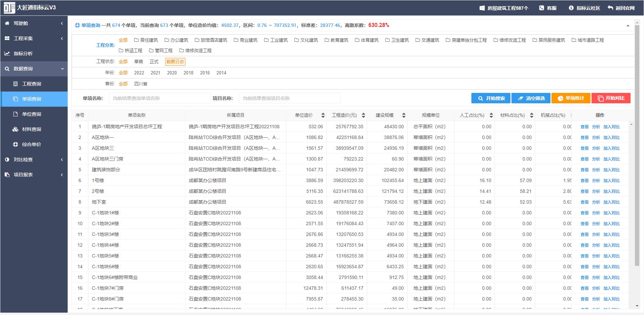This screenshot has height=315, width=644.
Task: Click the 对比检查 contrast icon
Action: click(x=7, y=160)
